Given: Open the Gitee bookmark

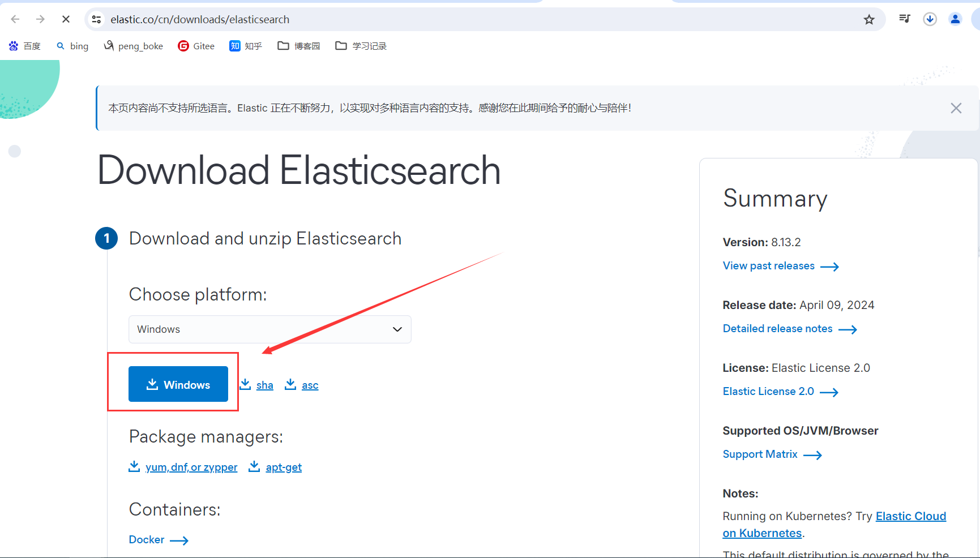Looking at the screenshot, I should (196, 46).
